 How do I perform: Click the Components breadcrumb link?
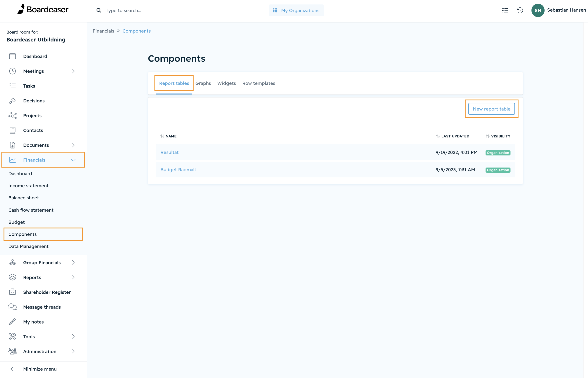tap(137, 31)
